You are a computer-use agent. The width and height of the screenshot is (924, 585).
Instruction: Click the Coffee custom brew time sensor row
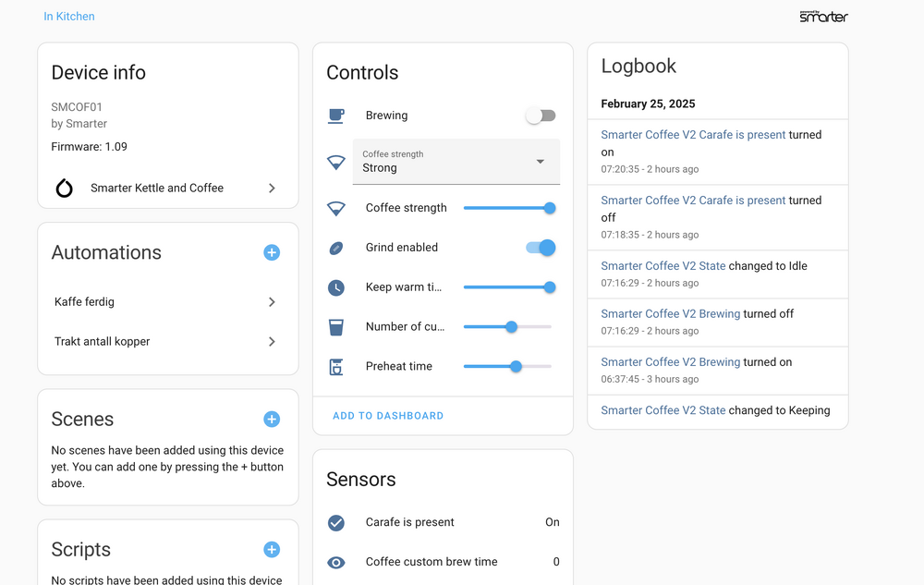[444, 562]
